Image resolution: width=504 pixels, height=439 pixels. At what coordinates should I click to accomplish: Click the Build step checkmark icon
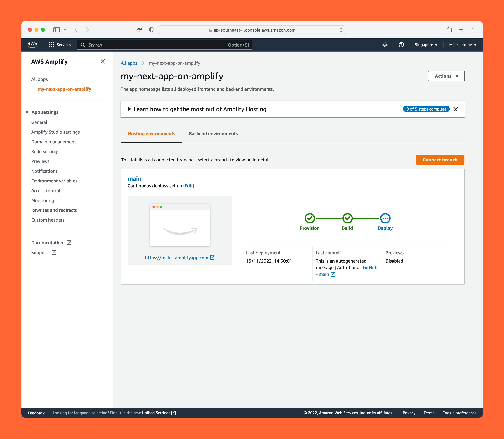click(347, 218)
